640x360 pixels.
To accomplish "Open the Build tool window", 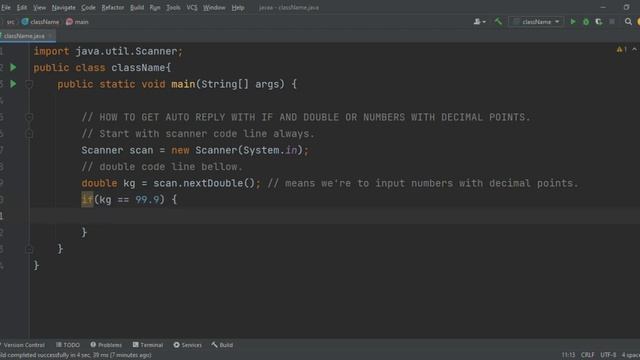I will [x=222, y=345].
